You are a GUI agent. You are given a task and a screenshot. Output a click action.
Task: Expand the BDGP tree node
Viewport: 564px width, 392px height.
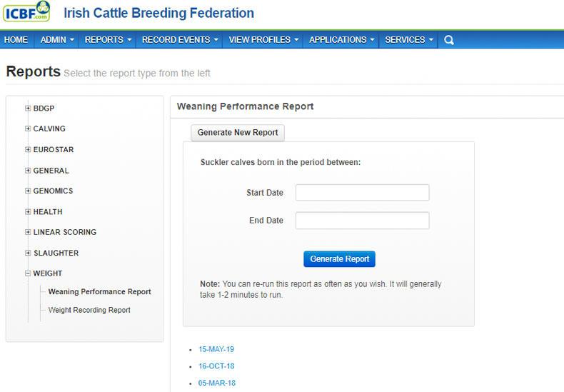click(28, 109)
